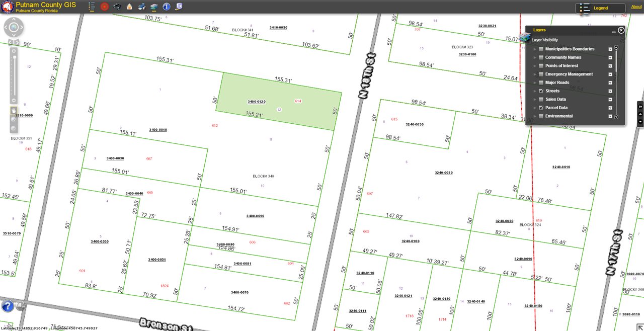This screenshot has width=644, height=331.
Task: Click the up arrow button on right edge
Action: click(x=640, y=114)
